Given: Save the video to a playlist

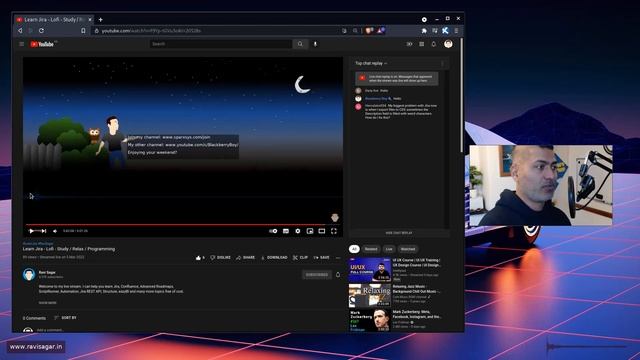Looking at the screenshot, I should (321, 258).
